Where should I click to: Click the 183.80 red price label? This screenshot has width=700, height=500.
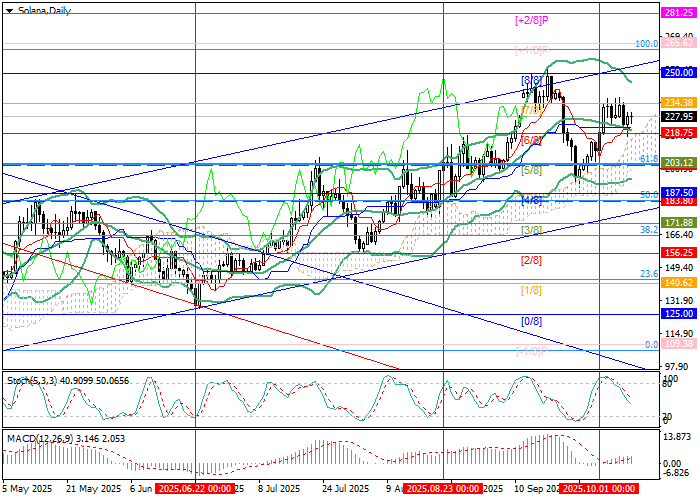pos(678,201)
